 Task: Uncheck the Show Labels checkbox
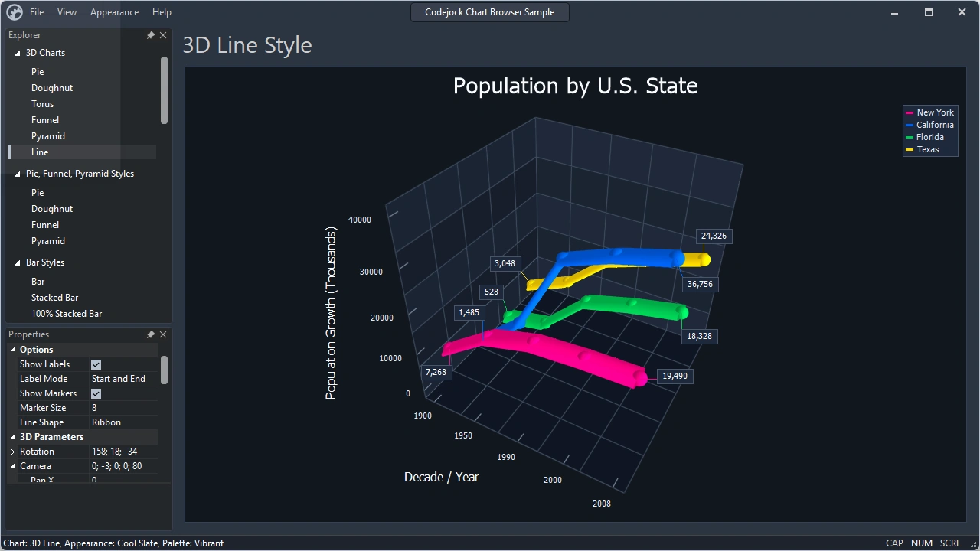(x=96, y=364)
